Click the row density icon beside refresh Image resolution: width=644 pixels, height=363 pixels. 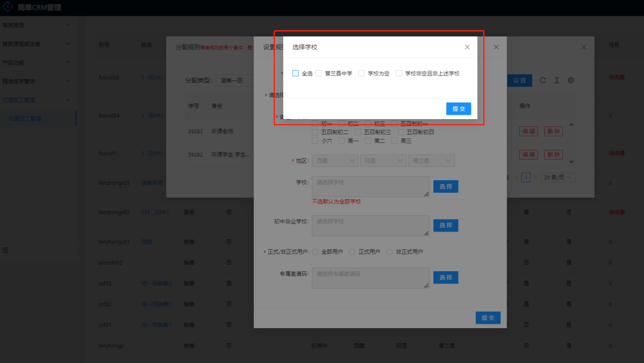557,80
